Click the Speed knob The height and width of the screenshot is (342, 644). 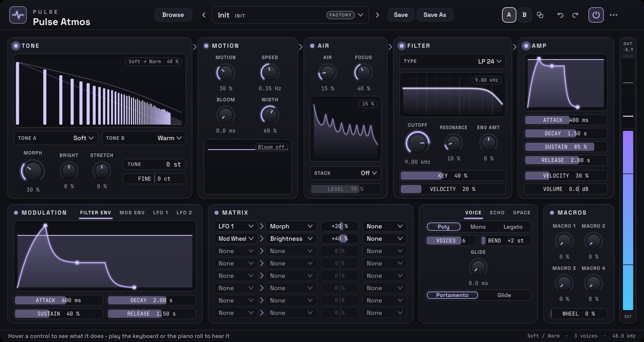coord(270,73)
